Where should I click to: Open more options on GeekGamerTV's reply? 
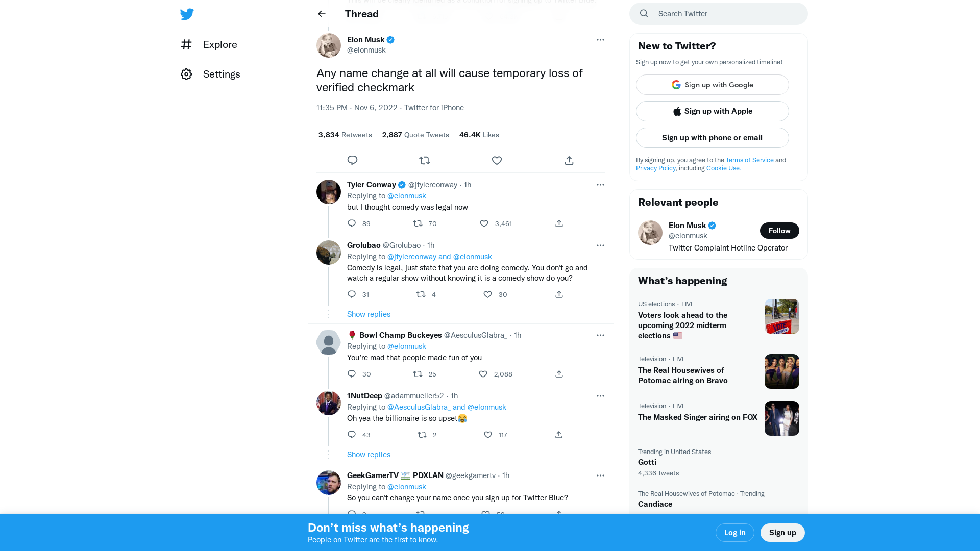(x=600, y=475)
